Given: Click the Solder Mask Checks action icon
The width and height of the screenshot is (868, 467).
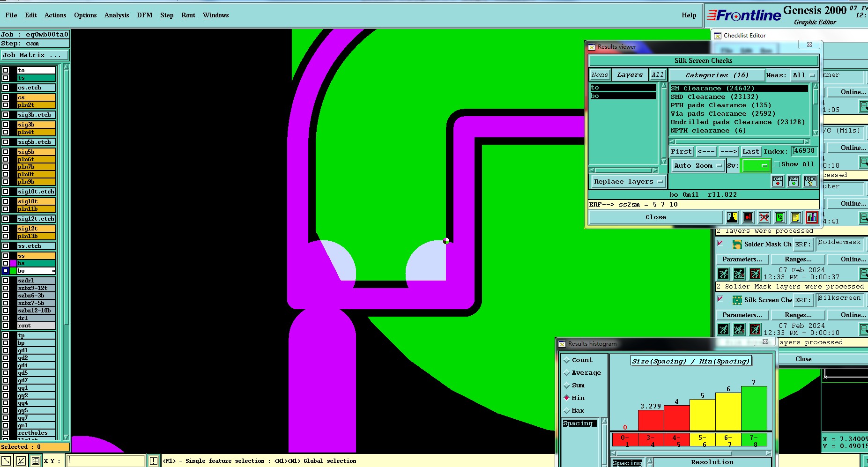Looking at the screenshot, I should pos(737,245).
